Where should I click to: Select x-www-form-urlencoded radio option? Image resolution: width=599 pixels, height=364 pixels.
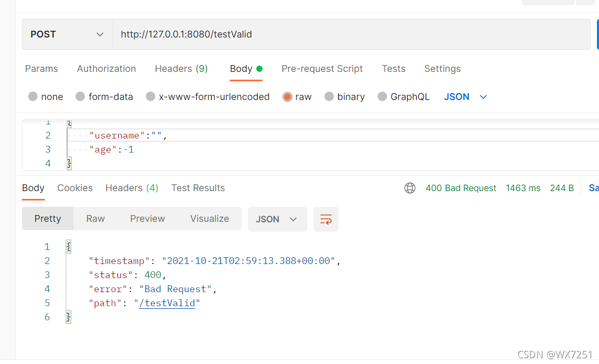[x=151, y=97]
